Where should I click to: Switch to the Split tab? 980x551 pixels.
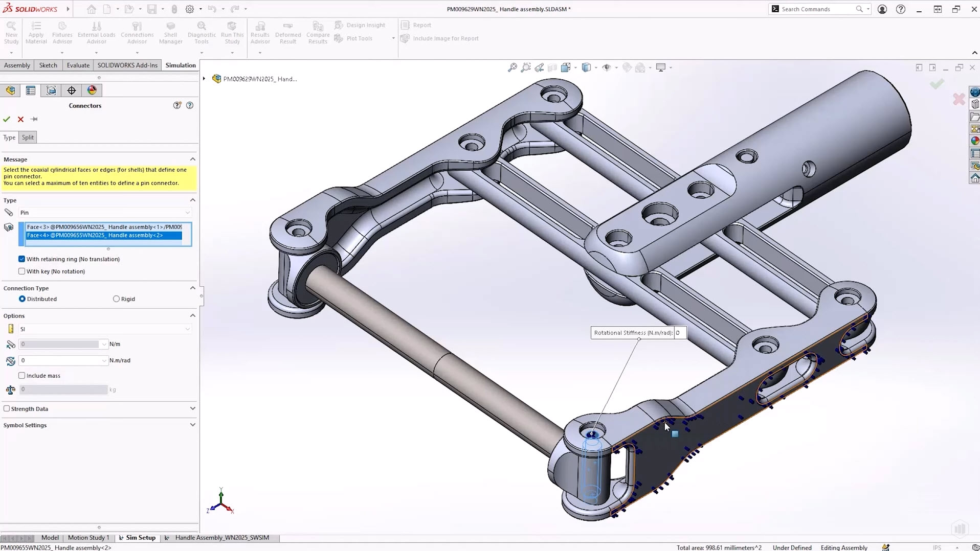pos(28,137)
